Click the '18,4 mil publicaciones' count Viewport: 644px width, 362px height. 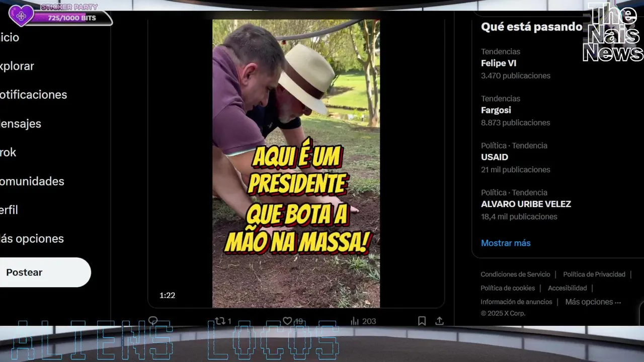(x=519, y=217)
